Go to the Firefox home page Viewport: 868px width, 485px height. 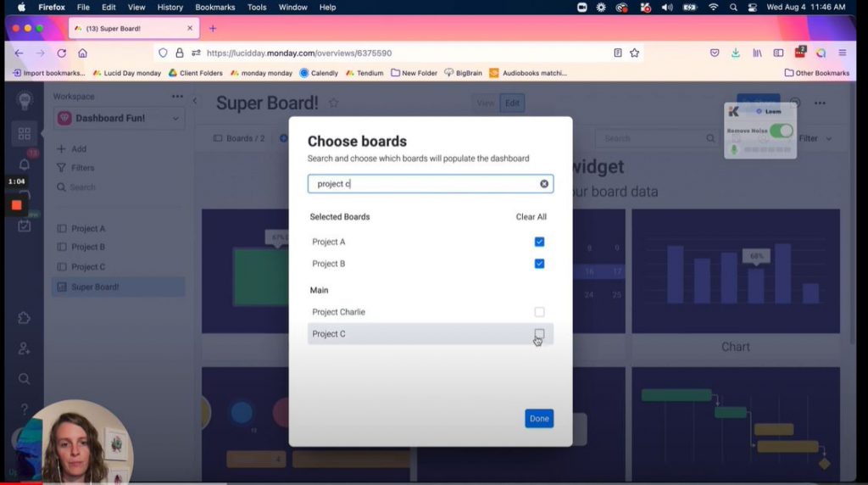point(82,53)
